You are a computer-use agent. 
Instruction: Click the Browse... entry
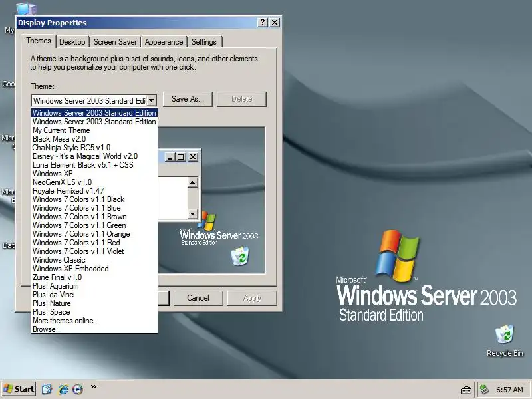pos(94,329)
